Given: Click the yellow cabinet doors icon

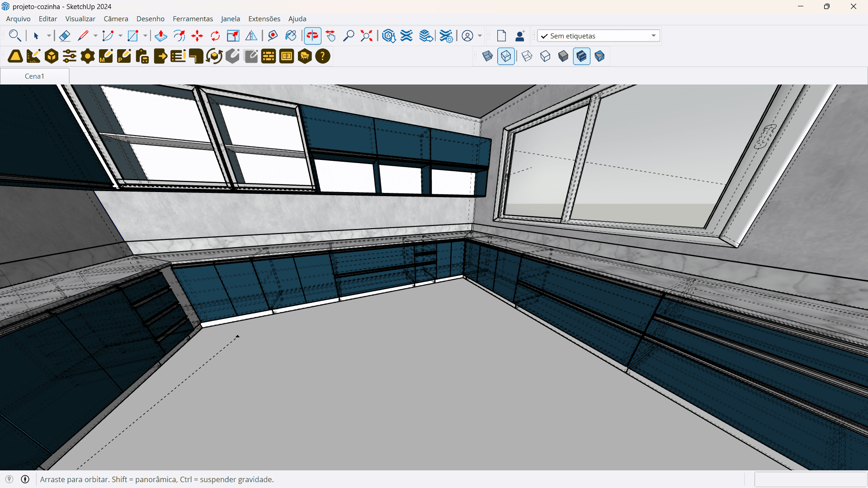Looking at the screenshot, I should click(287, 56).
